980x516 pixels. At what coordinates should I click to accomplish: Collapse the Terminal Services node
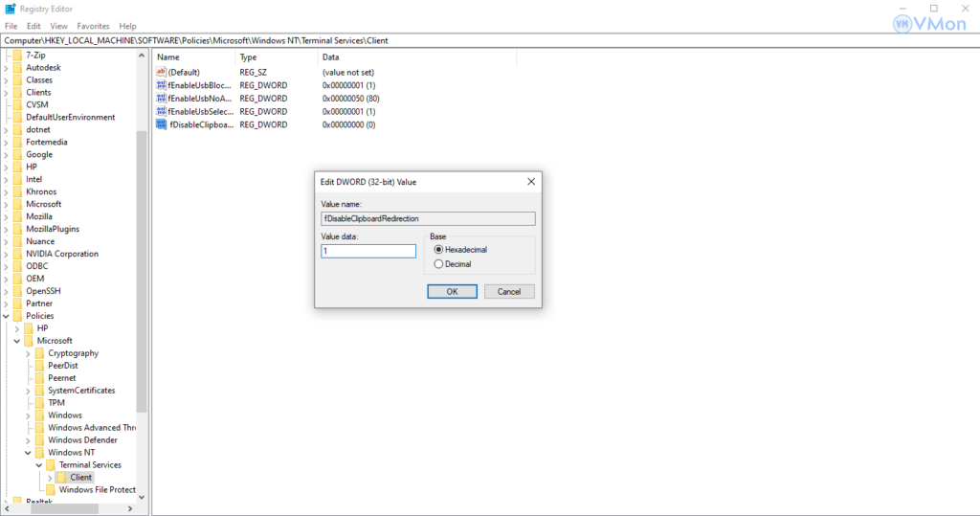tap(38, 465)
